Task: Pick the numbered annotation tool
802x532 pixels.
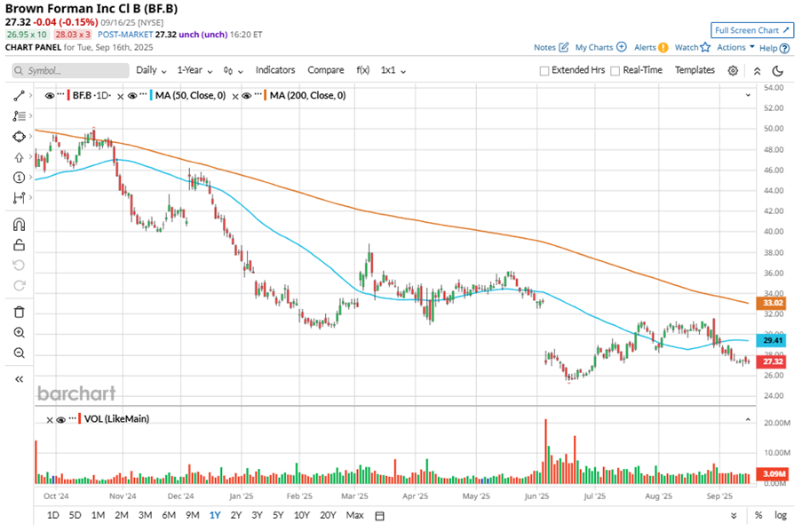Action: [19, 178]
